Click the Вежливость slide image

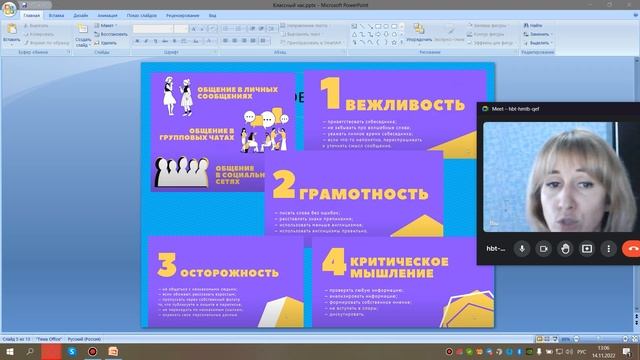(395, 110)
